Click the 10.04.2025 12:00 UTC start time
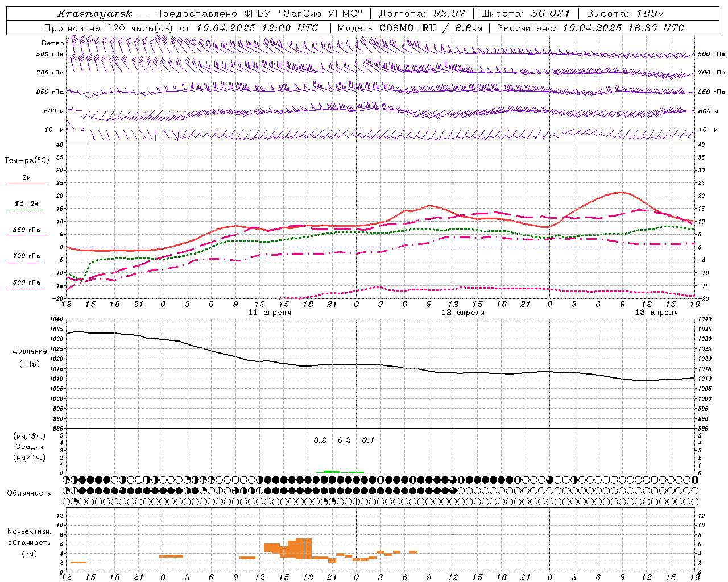 click(257, 28)
